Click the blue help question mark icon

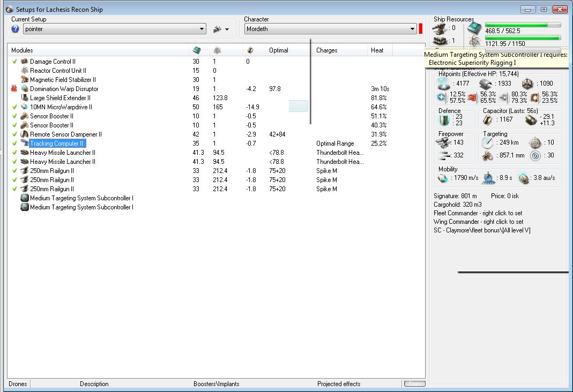point(15,29)
